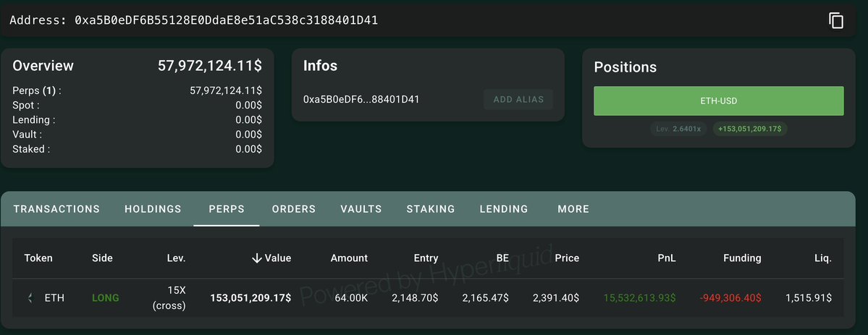
Task: Open the STAKING tab
Action: [x=431, y=209]
